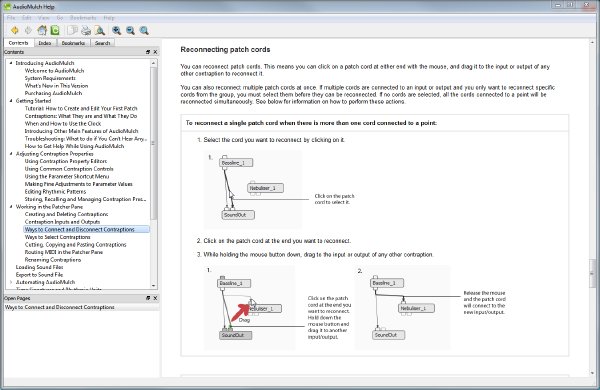The height and width of the screenshot is (390, 600).
Task: Undock the Contents panel via float icon
Action: pos(148,52)
